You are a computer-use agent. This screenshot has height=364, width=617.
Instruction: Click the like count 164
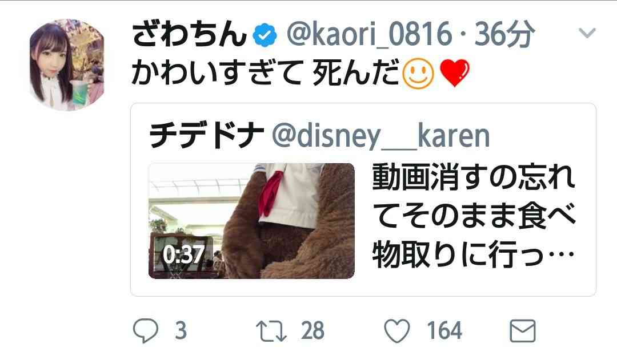pos(444,330)
